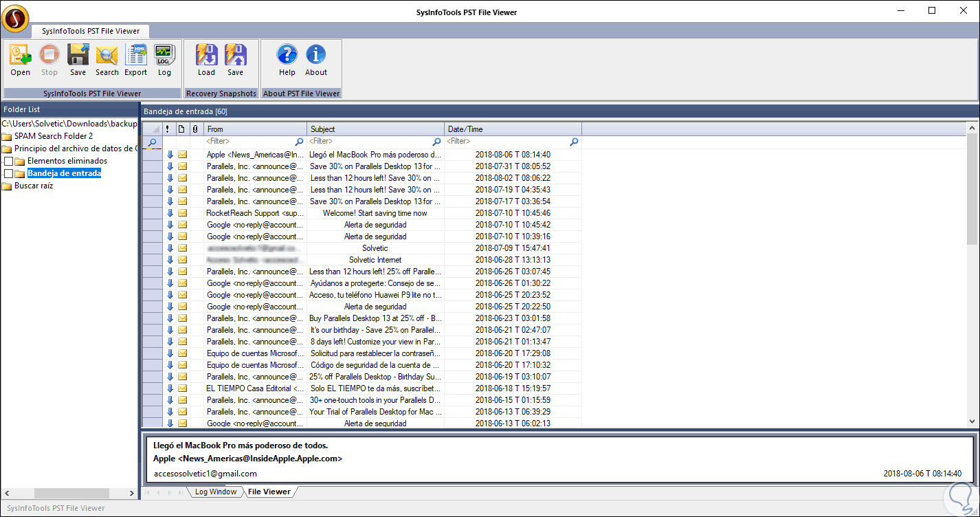Select the 'It's our birthday - Save 25%' subject

click(x=375, y=330)
